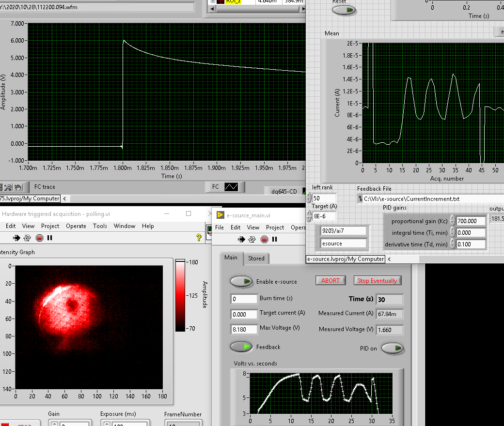Open context help question mark icon

tap(198, 238)
